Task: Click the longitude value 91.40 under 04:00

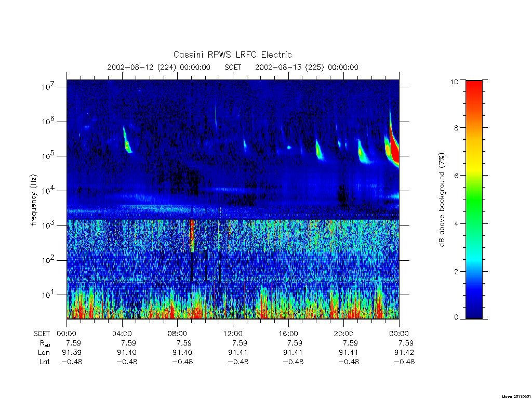Action: (x=127, y=353)
